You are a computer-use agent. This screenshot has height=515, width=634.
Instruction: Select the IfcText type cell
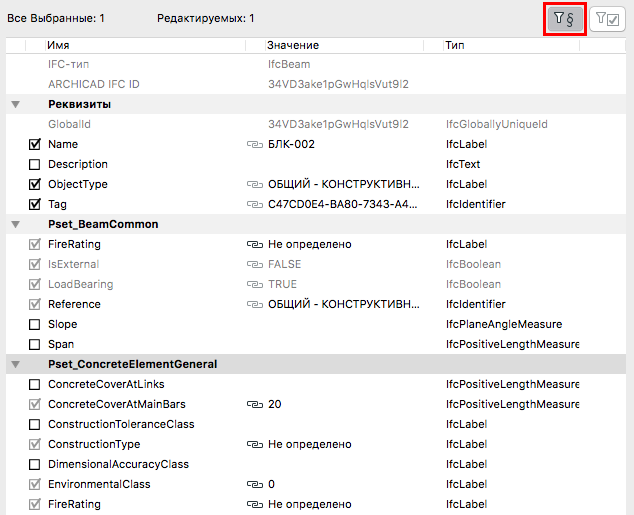463,165
